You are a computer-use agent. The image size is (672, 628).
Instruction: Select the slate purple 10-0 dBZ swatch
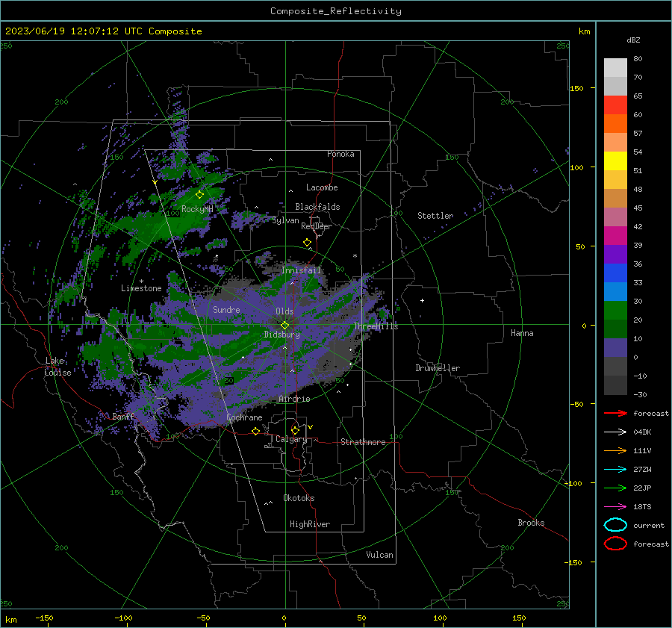click(615, 348)
